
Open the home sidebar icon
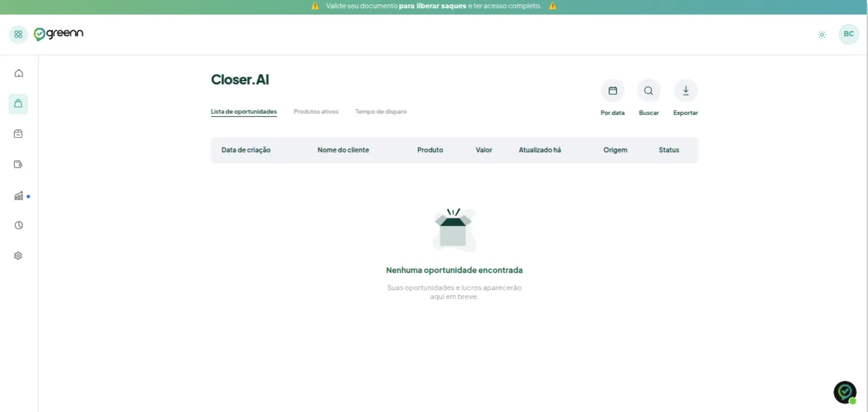point(18,73)
